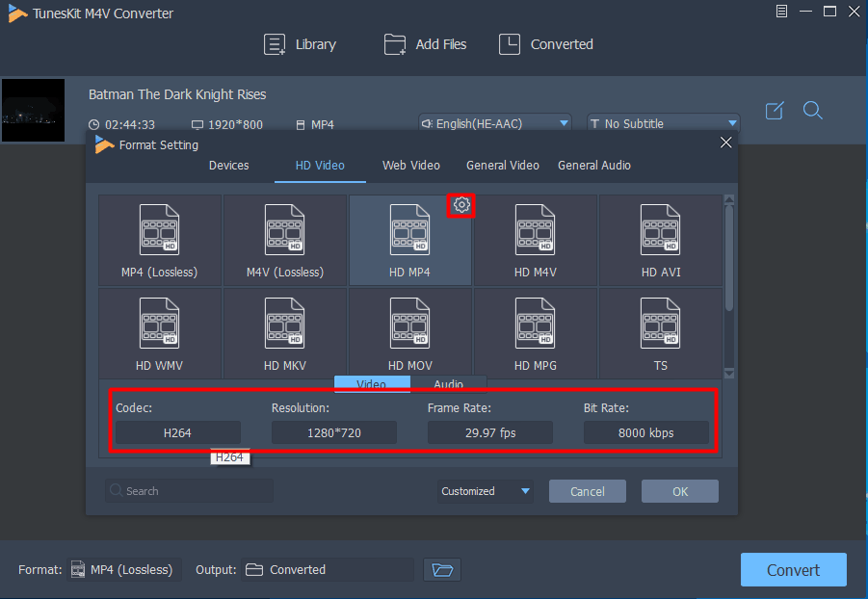Click the magnifier icon beside the edit icon
The width and height of the screenshot is (868, 599).
(x=813, y=110)
